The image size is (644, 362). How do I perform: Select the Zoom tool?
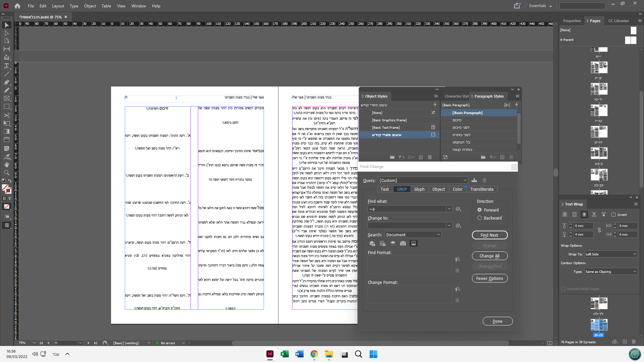(x=6, y=173)
